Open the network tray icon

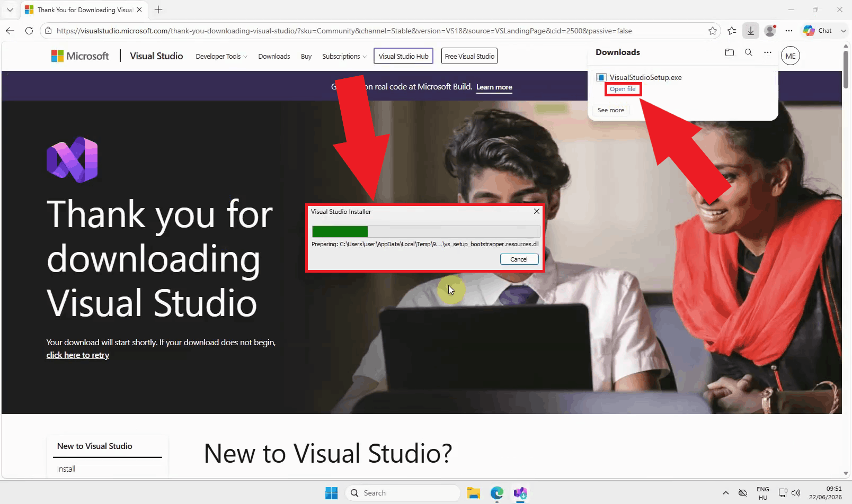point(783,493)
